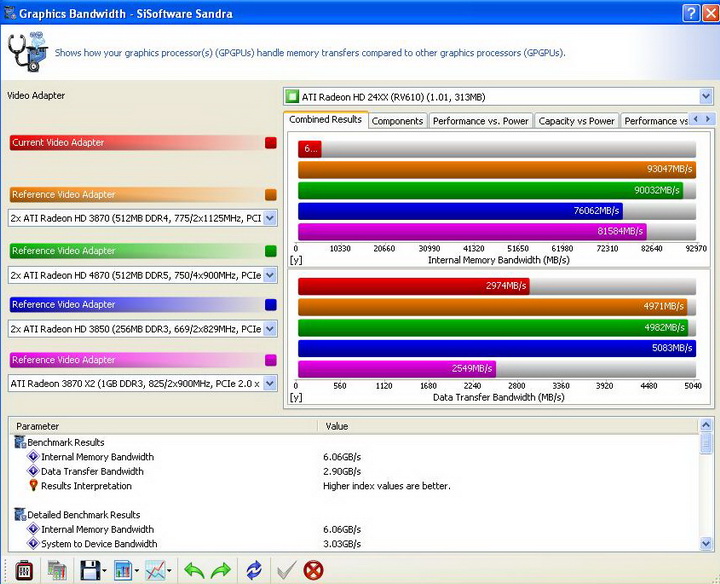Click the blue Reference Video Adapter swatch
The image size is (720, 584).
pos(270,304)
